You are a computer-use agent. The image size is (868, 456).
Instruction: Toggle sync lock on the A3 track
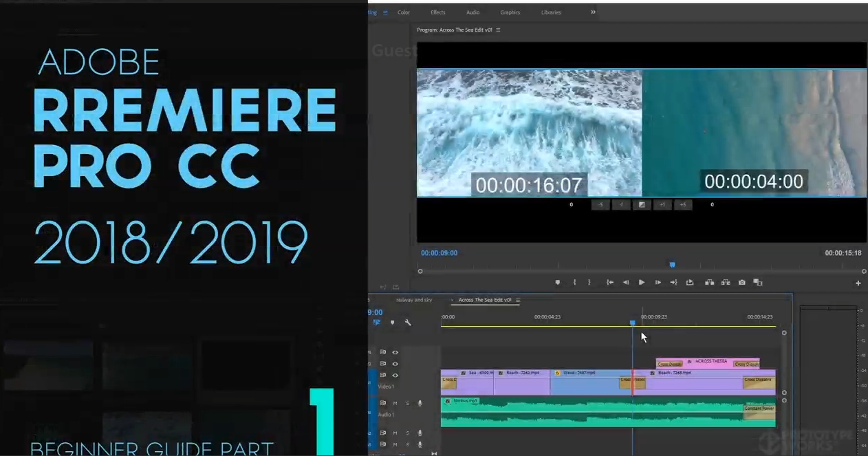pyautogui.click(x=383, y=444)
